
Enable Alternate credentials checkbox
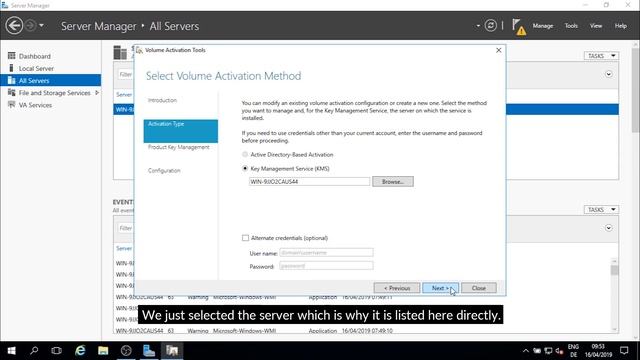(245, 238)
